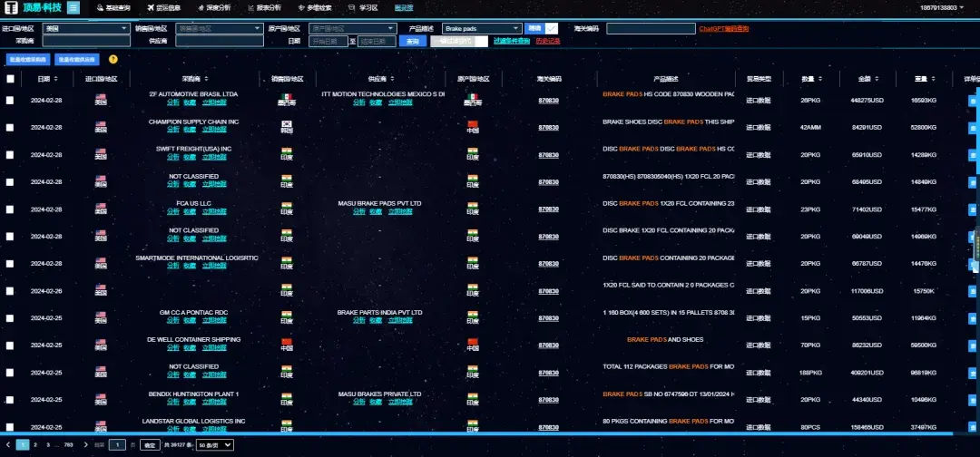Check the select-all checkbox in table header
Image resolution: width=980 pixels, height=457 pixels.
(x=10, y=79)
